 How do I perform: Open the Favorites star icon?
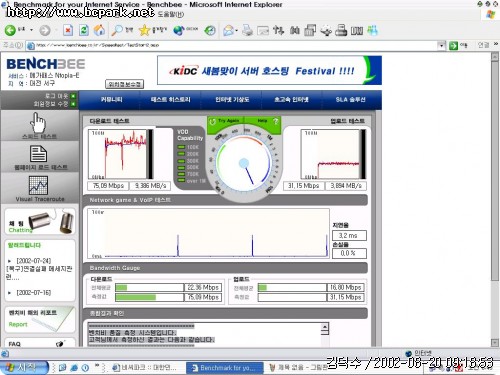coord(144,30)
